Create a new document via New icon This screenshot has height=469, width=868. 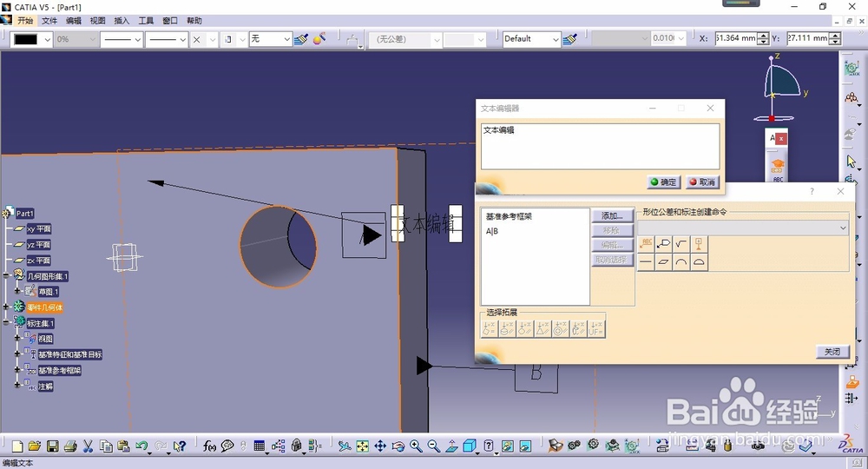pyautogui.click(x=17, y=446)
